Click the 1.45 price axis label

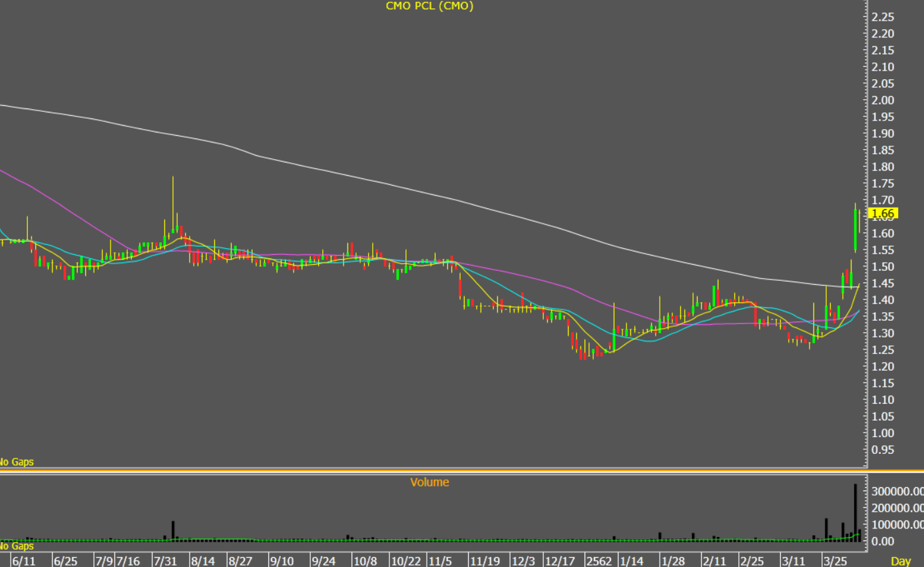[x=882, y=283]
